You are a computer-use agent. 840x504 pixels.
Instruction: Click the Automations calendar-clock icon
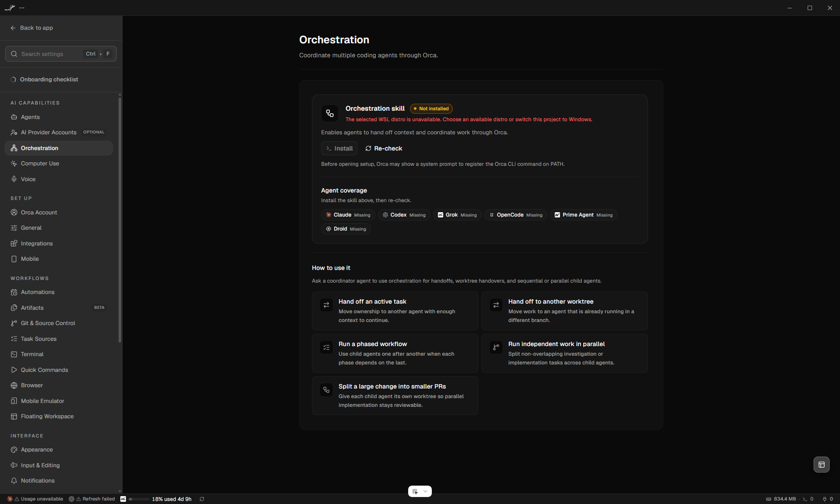[x=14, y=292]
